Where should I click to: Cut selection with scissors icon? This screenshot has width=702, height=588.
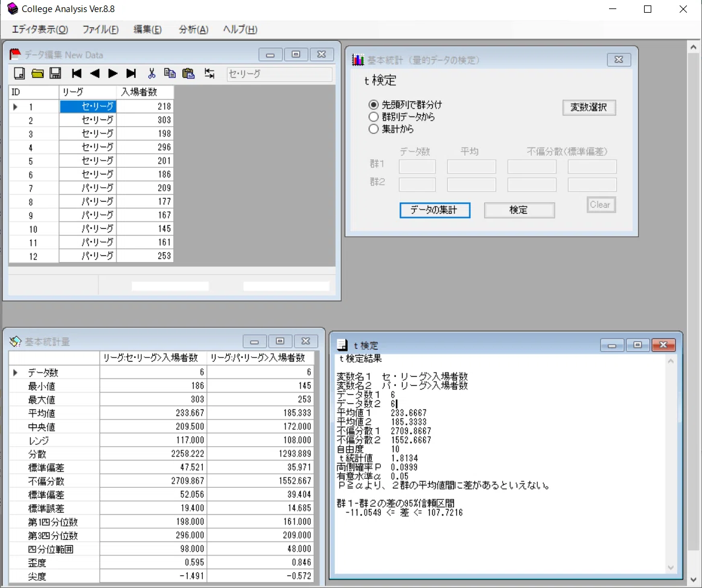(x=152, y=74)
